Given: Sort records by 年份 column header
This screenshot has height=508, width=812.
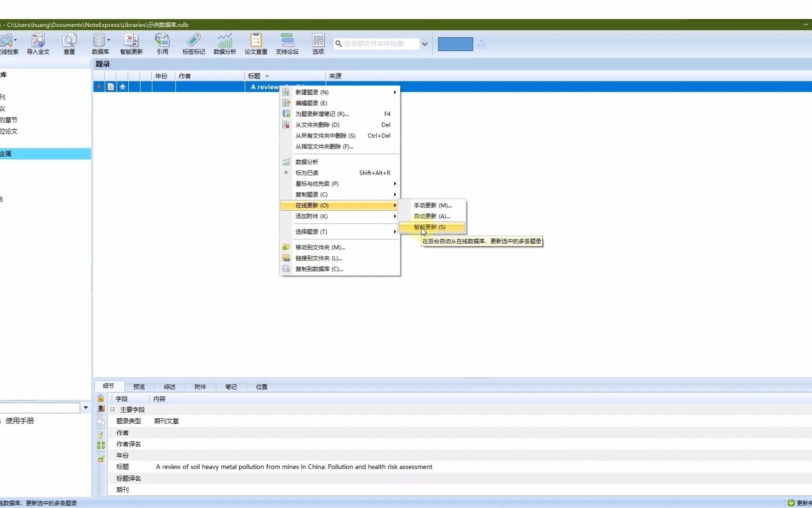Looking at the screenshot, I should (164, 76).
